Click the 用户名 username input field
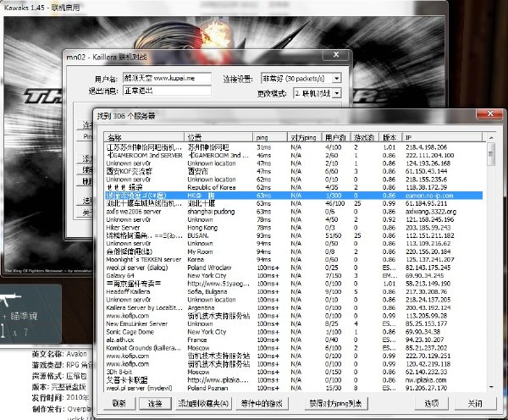The height and width of the screenshot is (420, 508). click(167, 78)
